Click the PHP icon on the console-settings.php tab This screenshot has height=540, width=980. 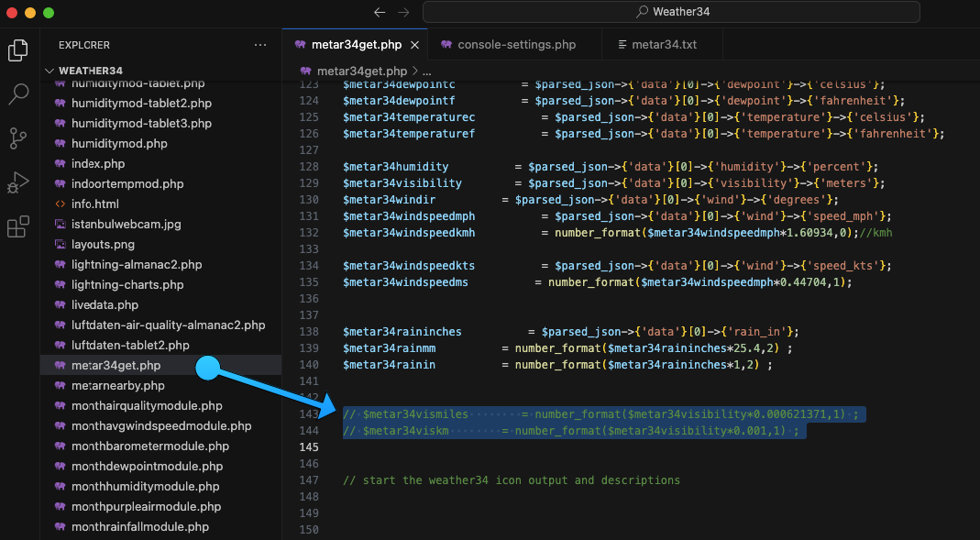pos(446,44)
